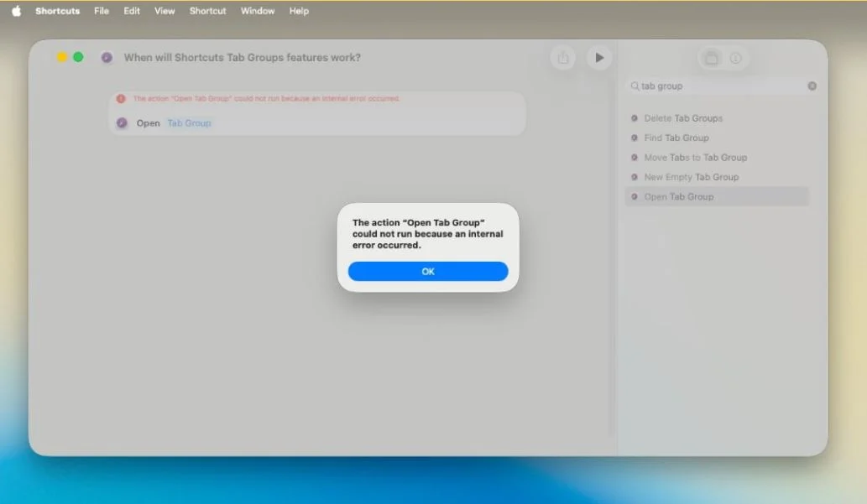Image resolution: width=867 pixels, height=504 pixels.
Task: Select the Delete Tab Groups action
Action: [717, 118]
